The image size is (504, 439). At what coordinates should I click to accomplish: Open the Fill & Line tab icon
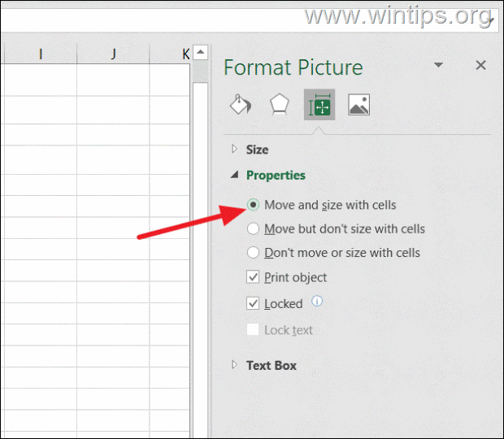(241, 104)
